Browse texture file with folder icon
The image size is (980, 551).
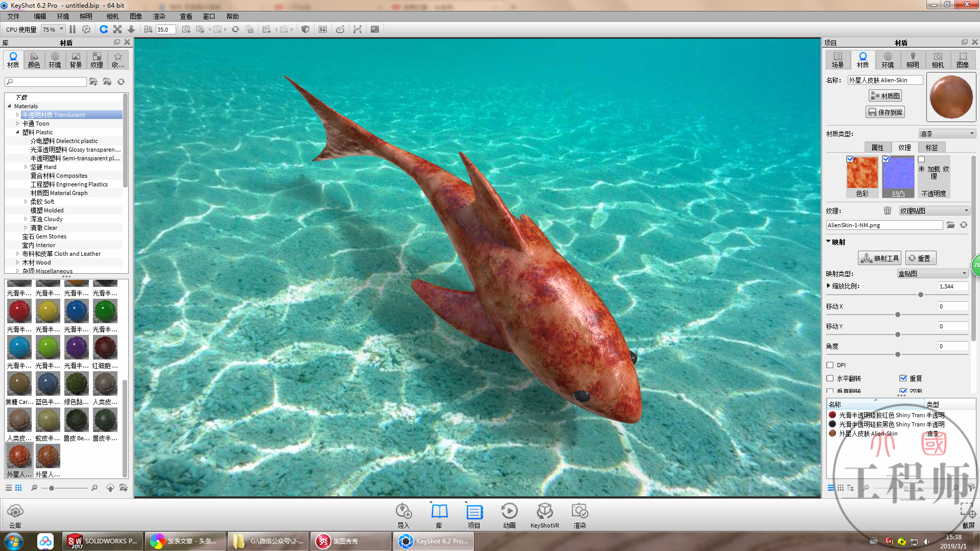(951, 225)
